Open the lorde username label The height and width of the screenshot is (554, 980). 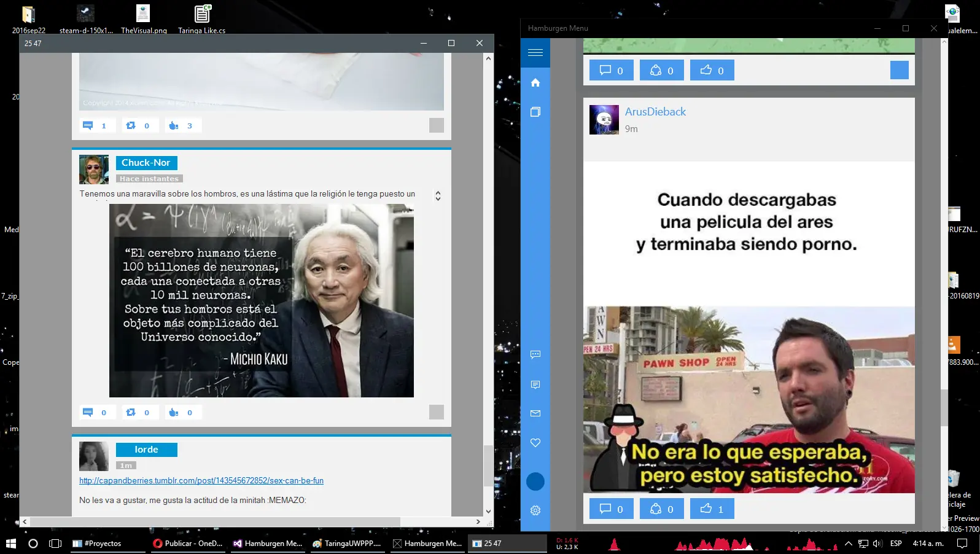[x=147, y=450]
